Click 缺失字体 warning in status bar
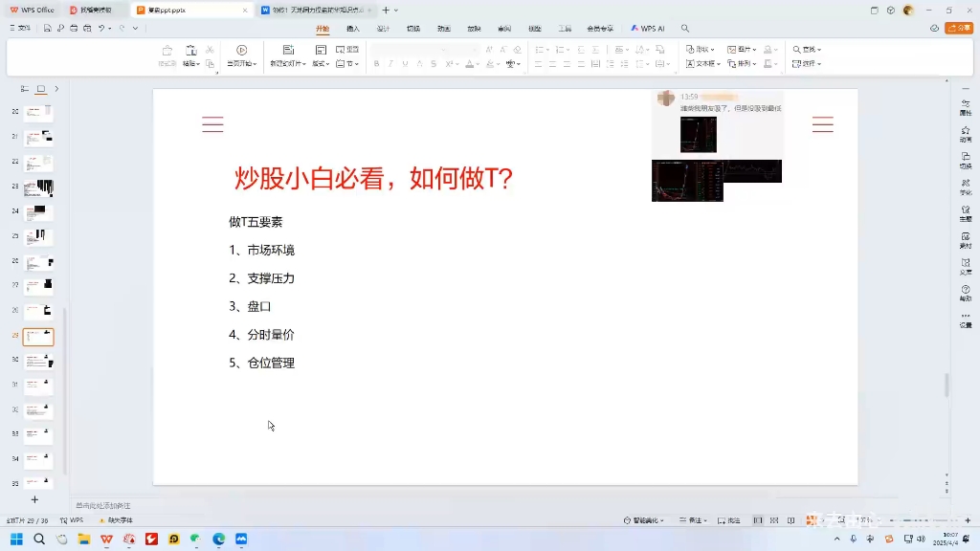This screenshot has height=551, width=980. pos(116,520)
